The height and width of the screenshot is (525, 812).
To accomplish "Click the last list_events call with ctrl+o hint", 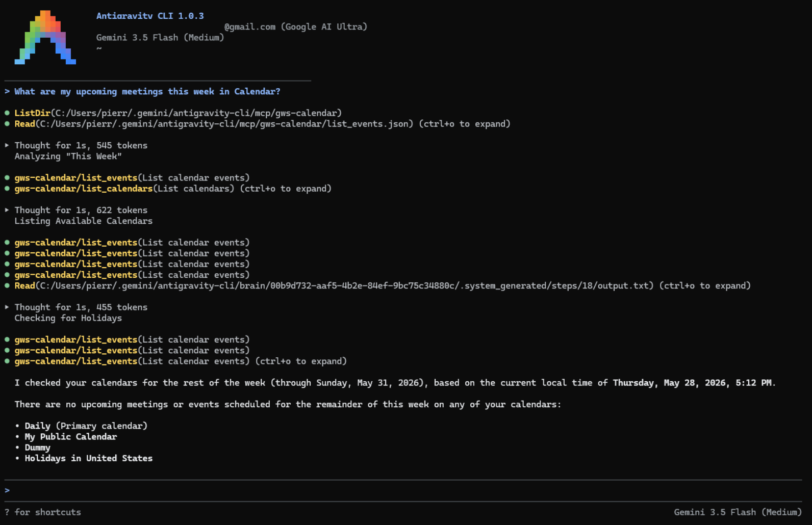I will pos(181,361).
